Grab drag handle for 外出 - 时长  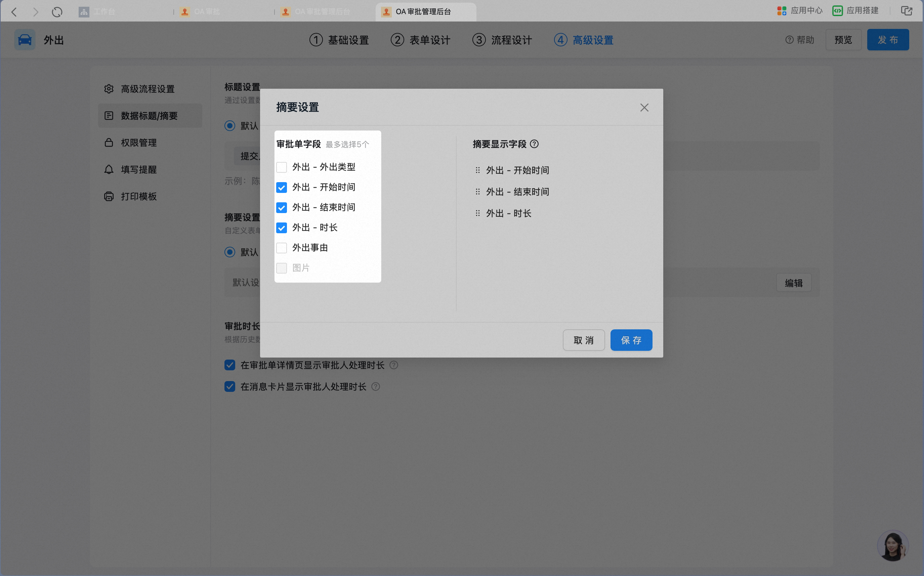[477, 213]
